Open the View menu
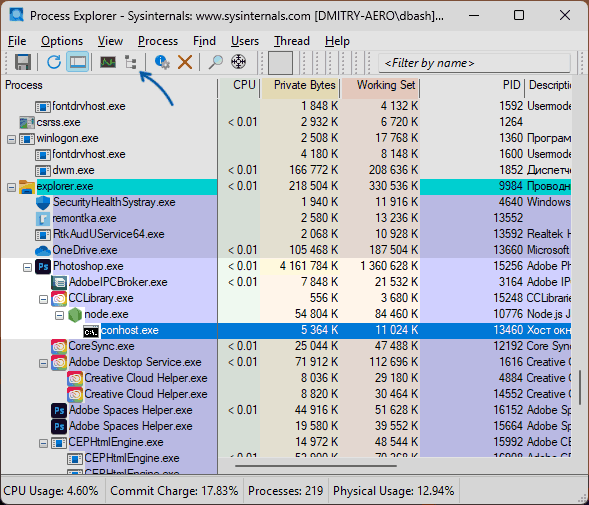 110,41
